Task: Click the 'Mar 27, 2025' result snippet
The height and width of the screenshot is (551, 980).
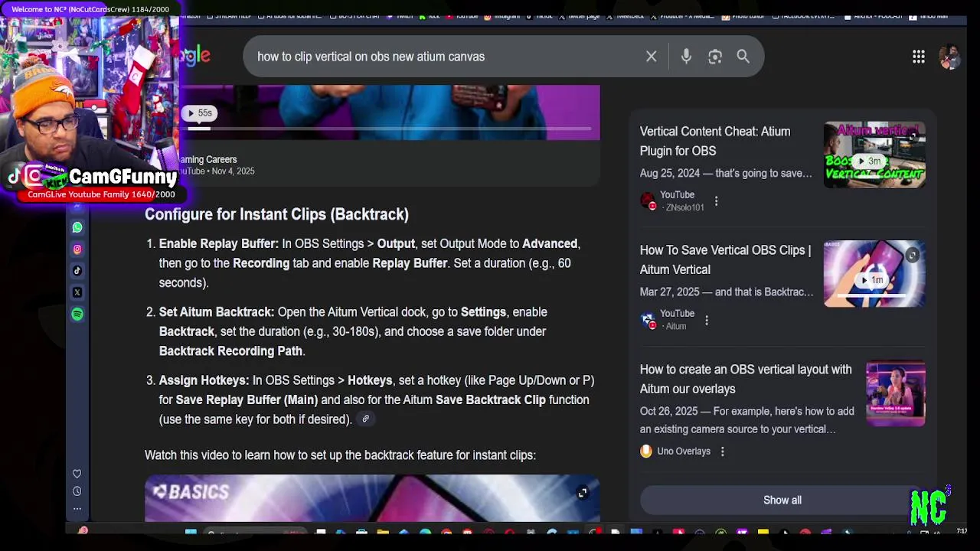Action: [x=727, y=292]
